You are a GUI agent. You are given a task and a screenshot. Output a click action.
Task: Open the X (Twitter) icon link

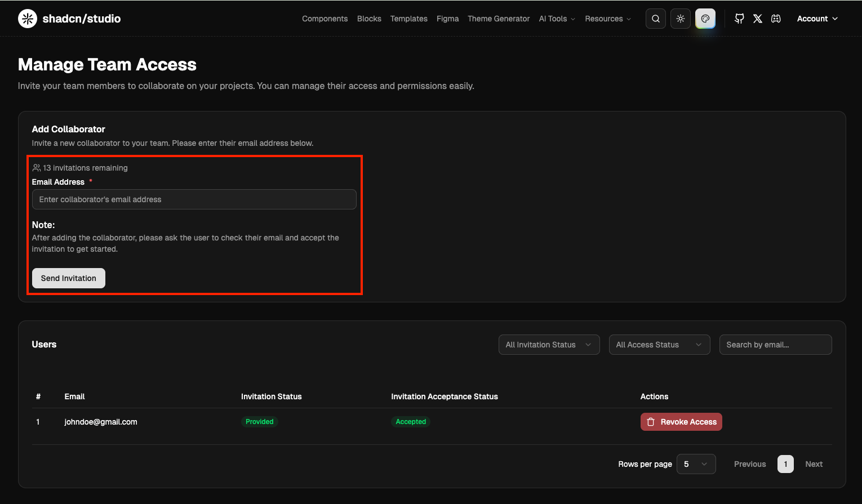758,19
